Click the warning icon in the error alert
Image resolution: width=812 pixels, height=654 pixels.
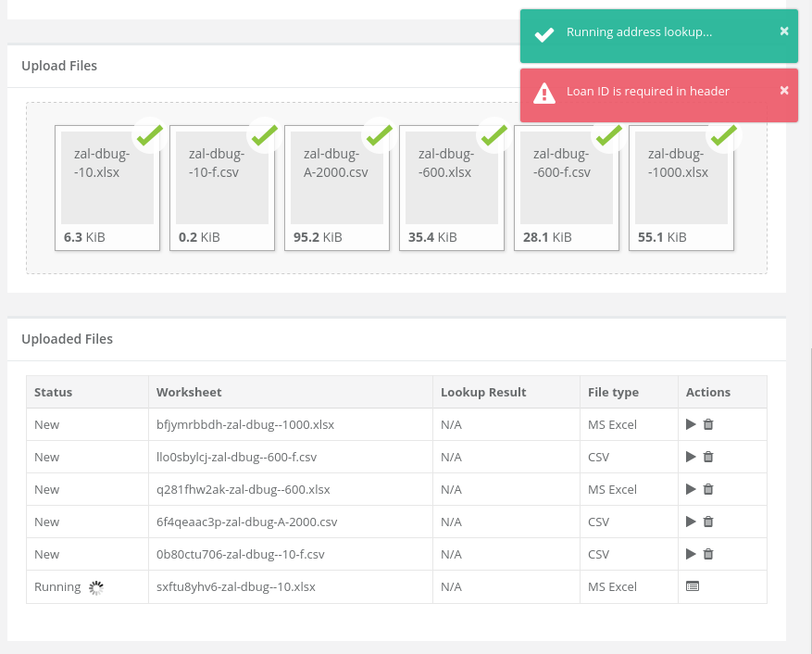[544, 94]
